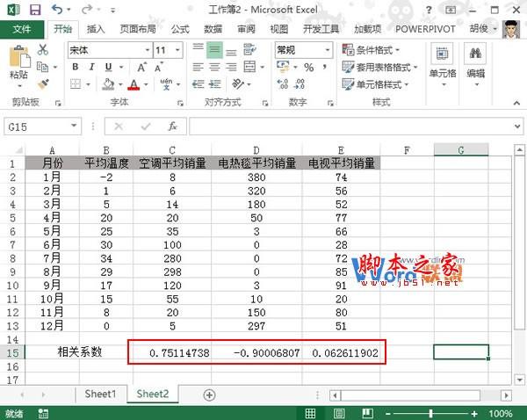Viewport: 527px width, 420px height.
Task: Click the Decrease Decimal icon
Action: click(299, 84)
